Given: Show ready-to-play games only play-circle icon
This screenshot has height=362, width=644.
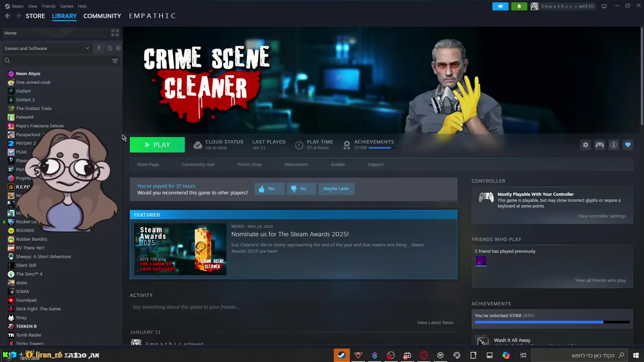Looking at the screenshot, I should pos(118,48).
